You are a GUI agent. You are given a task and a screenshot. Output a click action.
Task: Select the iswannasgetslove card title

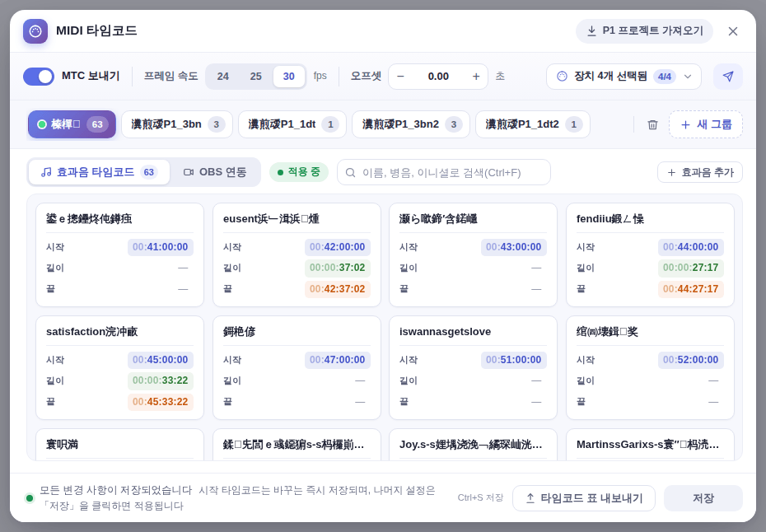pos(445,332)
